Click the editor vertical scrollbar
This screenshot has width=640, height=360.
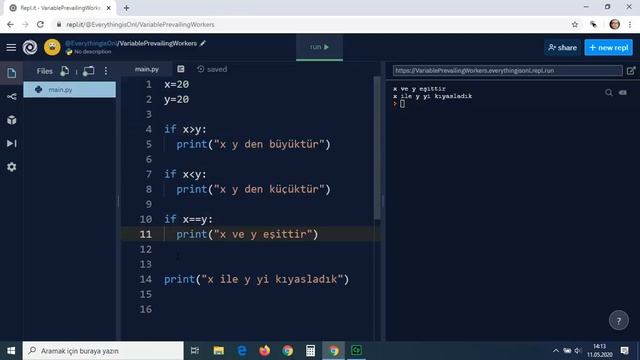point(377,149)
